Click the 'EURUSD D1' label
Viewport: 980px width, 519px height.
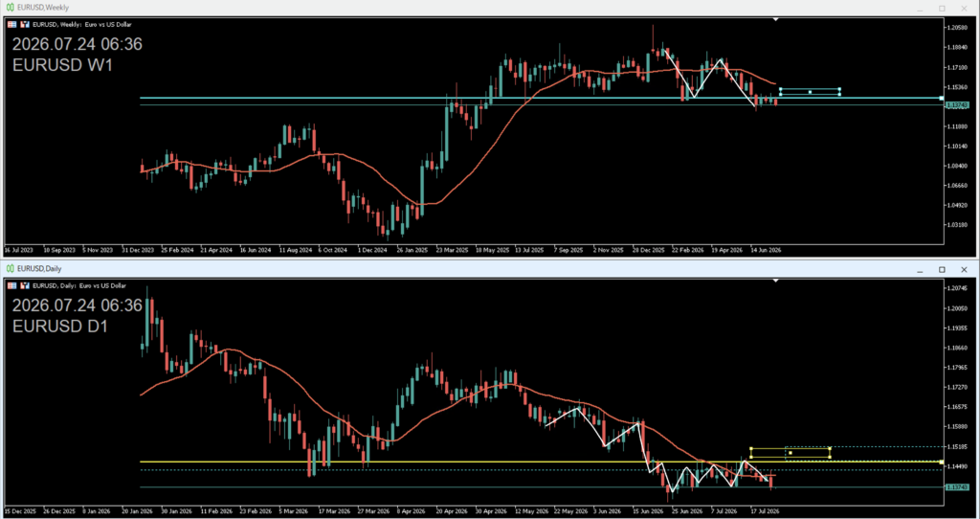click(x=60, y=327)
